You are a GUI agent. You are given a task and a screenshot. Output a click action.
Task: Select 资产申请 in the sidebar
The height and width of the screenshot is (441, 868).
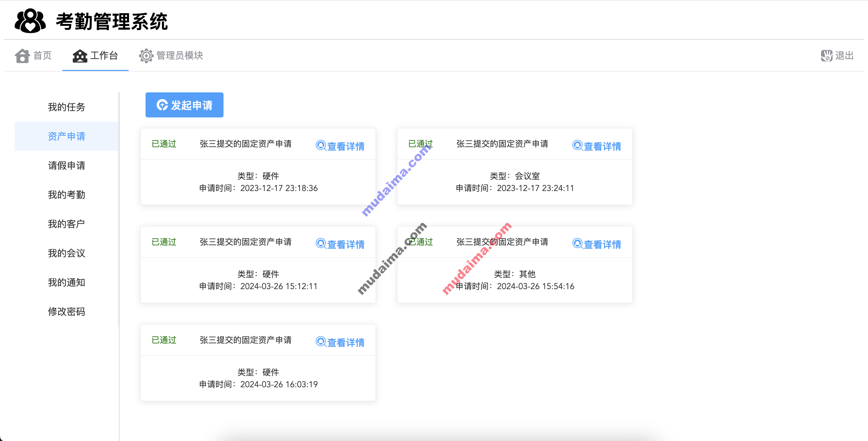click(x=67, y=136)
